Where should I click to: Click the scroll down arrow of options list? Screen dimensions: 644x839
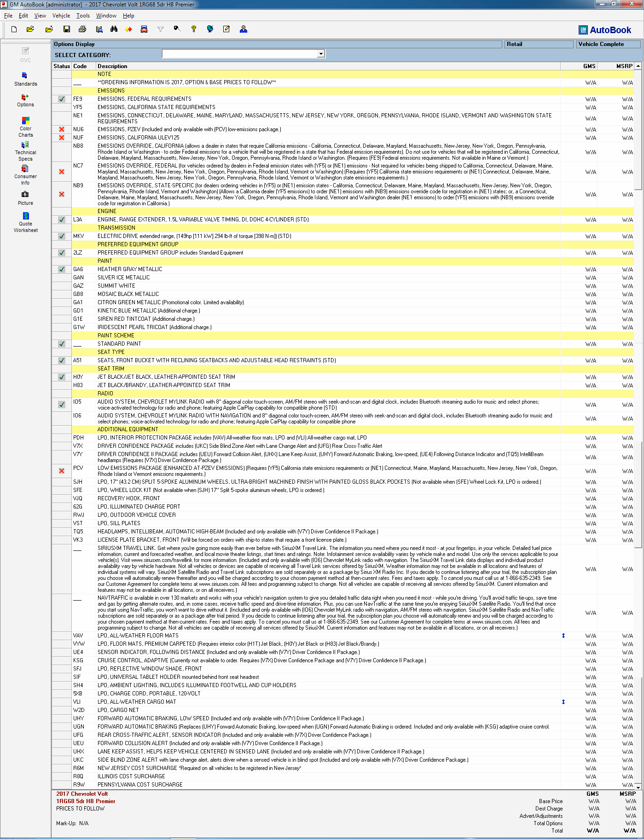[x=638, y=787]
